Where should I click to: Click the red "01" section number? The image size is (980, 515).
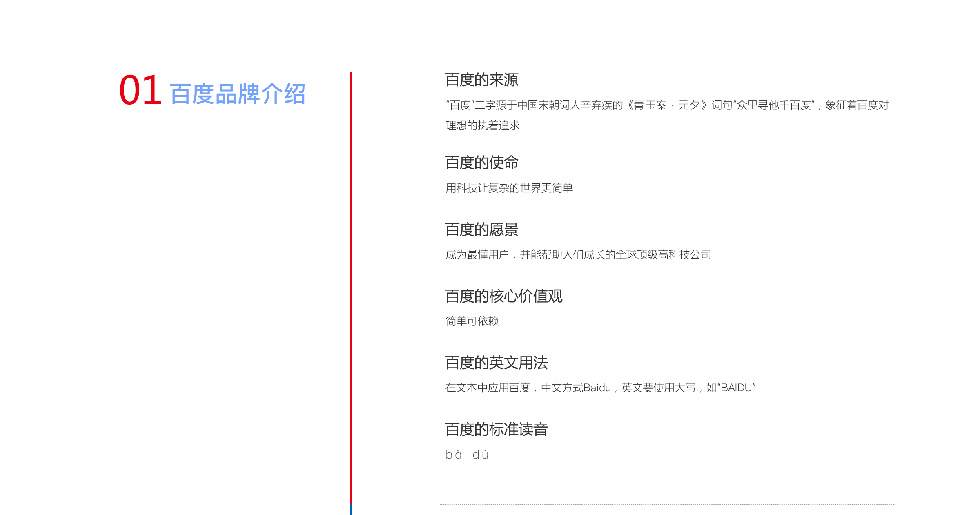pyautogui.click(x=140, y=90)
